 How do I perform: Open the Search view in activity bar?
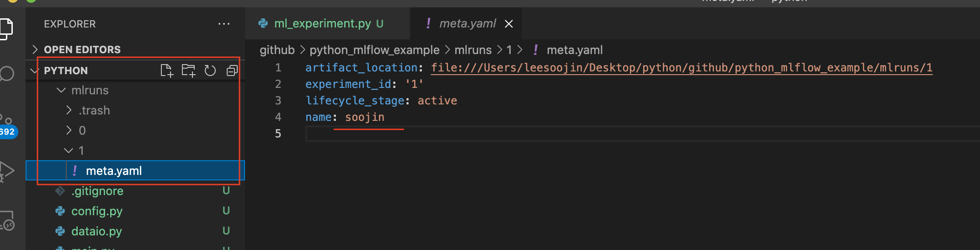pyautogui.click(x=6, y=73)
